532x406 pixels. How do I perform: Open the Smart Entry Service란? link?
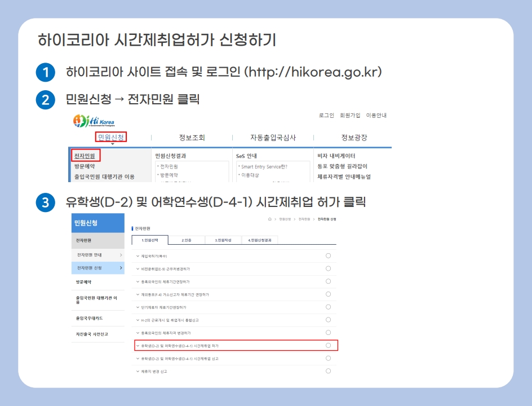(264, 167)
